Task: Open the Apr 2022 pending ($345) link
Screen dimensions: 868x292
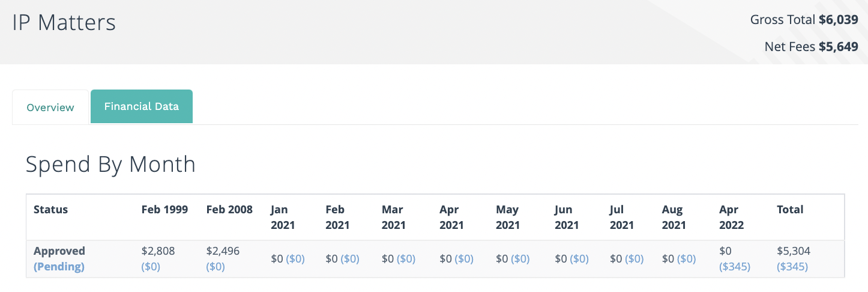Action: [735, 267]
